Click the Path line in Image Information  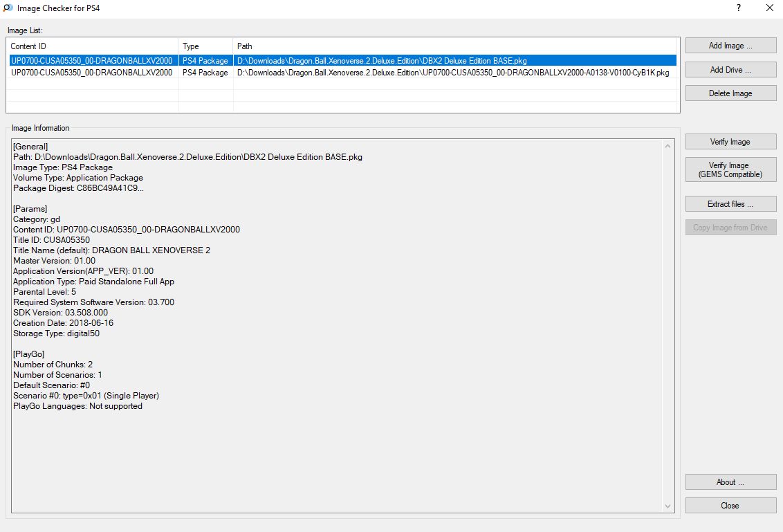click(x=187, y=157)
